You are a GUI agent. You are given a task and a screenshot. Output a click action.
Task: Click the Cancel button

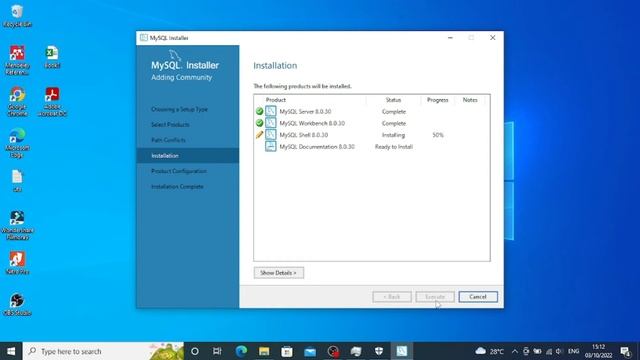pos(478,297)
